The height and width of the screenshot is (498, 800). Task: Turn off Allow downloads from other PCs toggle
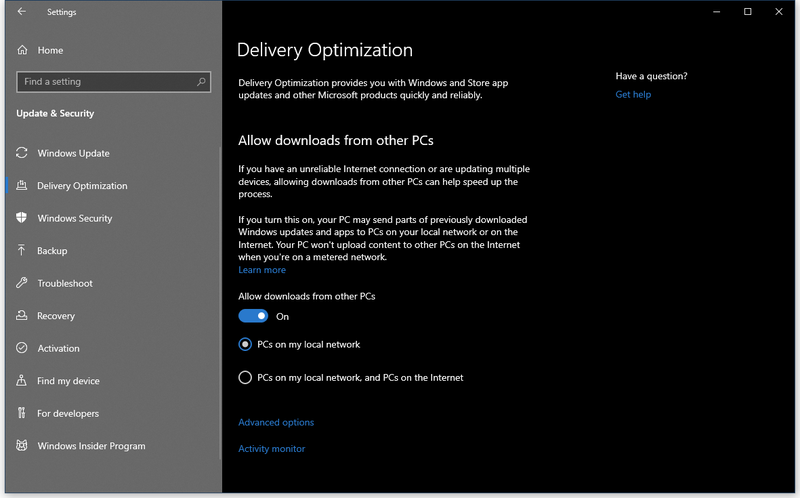click(253, 316)
